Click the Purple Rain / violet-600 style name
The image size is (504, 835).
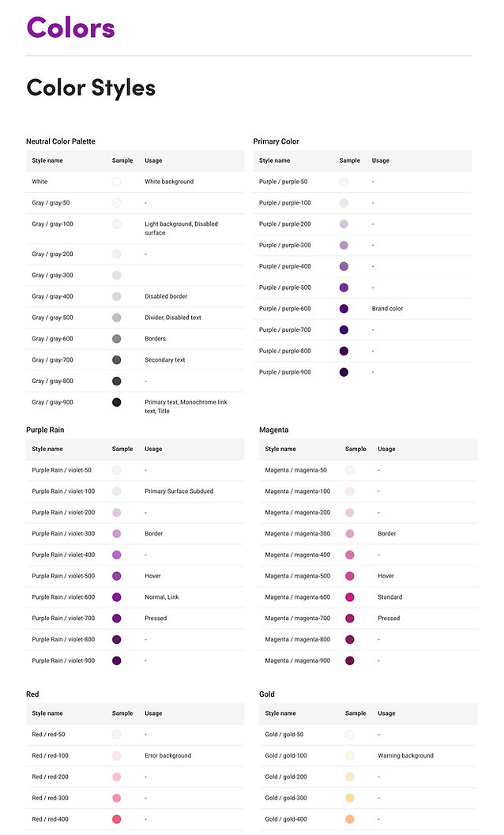[63, 597]
